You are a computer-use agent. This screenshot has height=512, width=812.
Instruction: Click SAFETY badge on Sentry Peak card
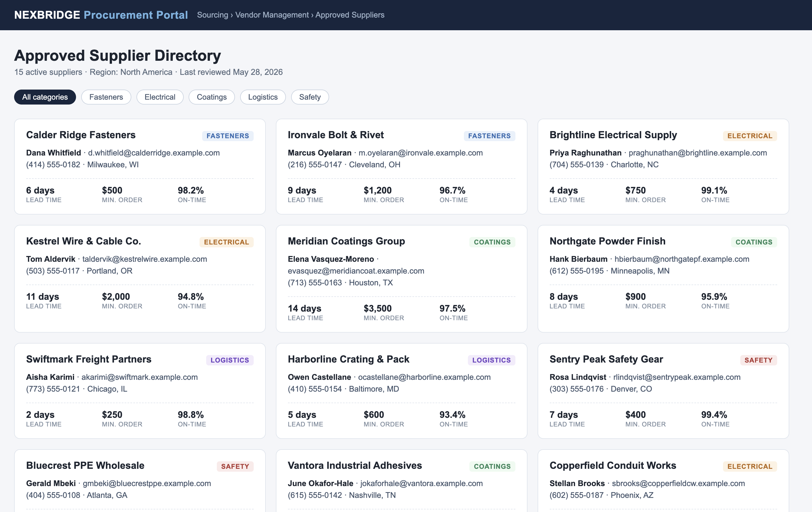pyautogui.click(x=758, y=360)
